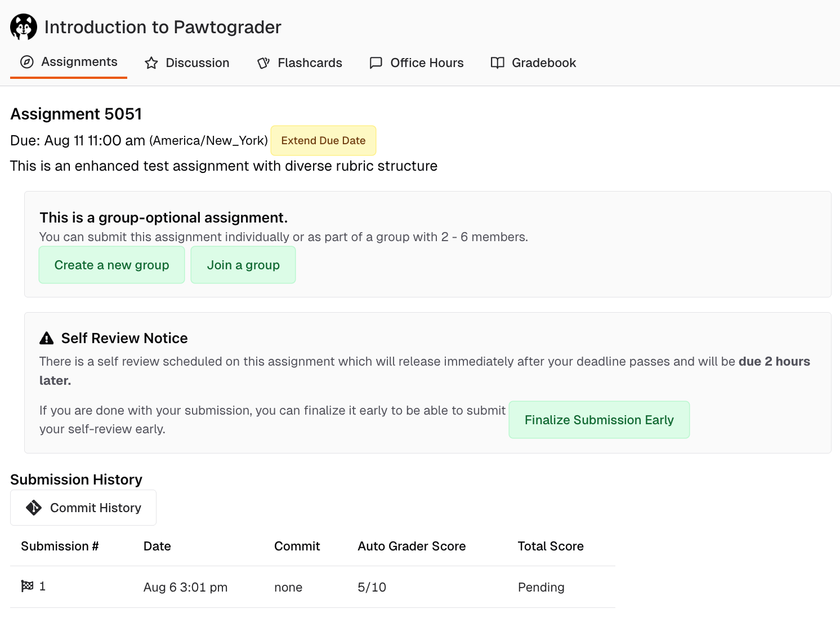Click the speech bubble icon for Office Hours
840x631 pixels.
[x=375, y=63]
